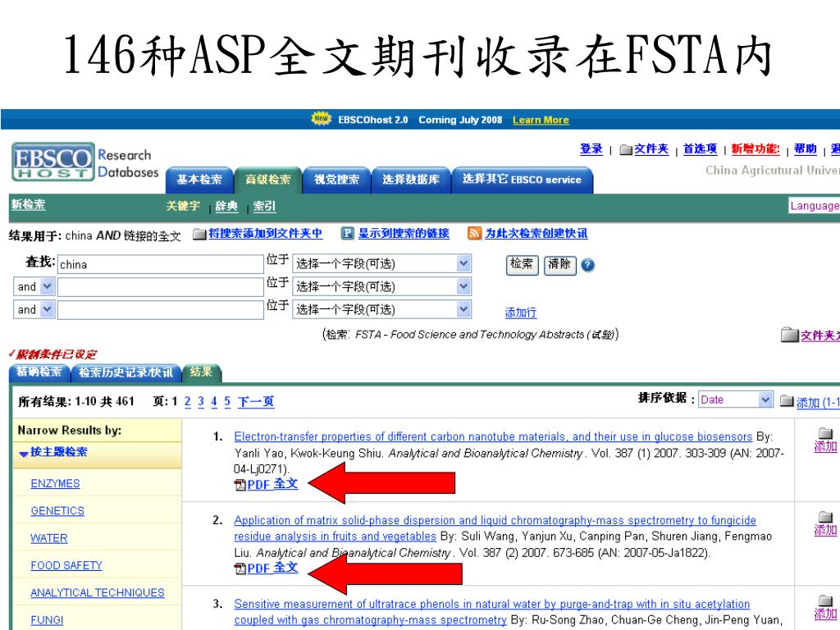Click 将搜索添加到文件夹中 link
Viewport: 840px width, 630px height.
(x=265, y=234)
